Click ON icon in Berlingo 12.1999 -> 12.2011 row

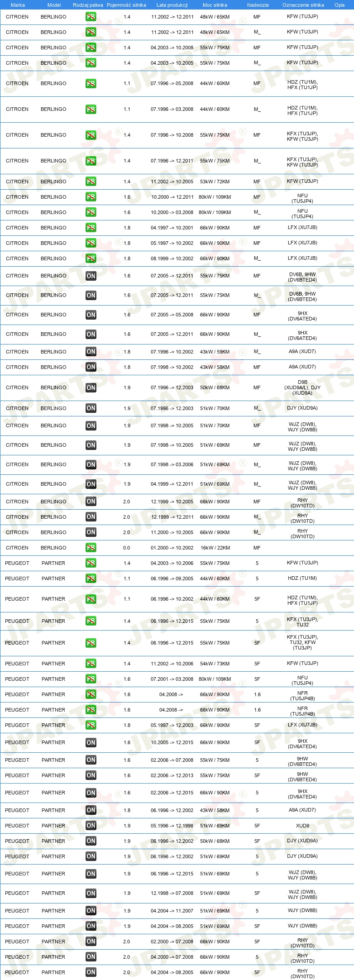pos(91,517)
